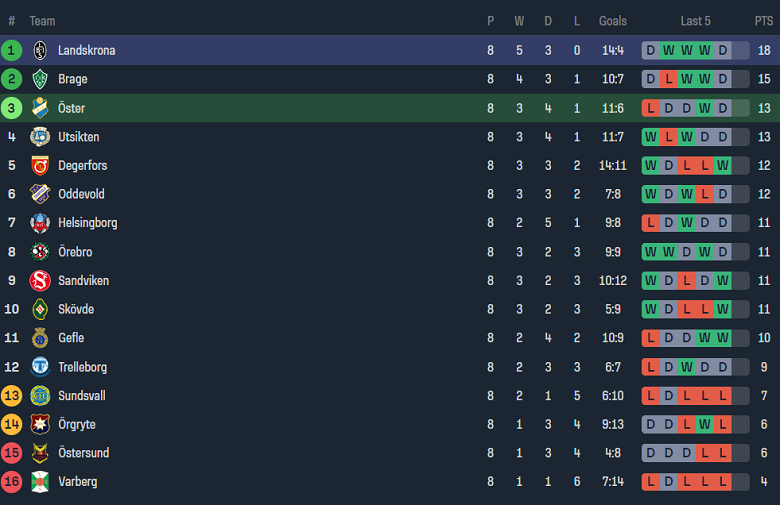This screenshot has height=505, width=780.
Task: Sort by the Goals column header
Action: 613,21
